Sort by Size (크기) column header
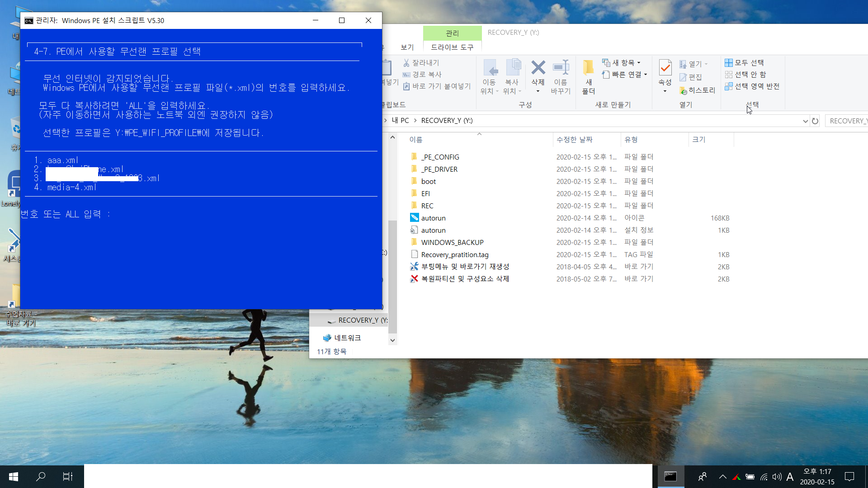The image size is (868, 488). click(x=711, y=140)
